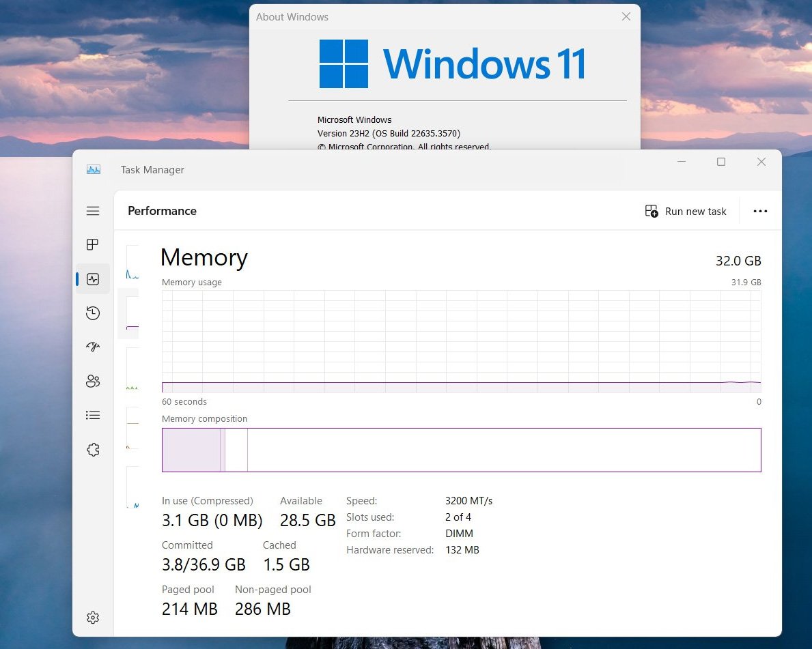Click the Task Manager title bar app icon
Image resolution: width=812 pixels, height=649 pixels.
coord(94,169)
